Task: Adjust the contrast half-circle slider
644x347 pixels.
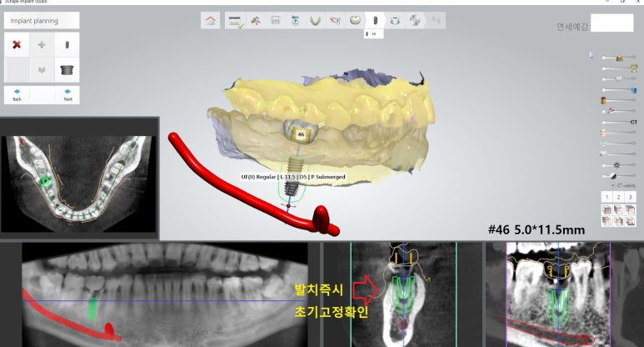Action: [619, 176]
